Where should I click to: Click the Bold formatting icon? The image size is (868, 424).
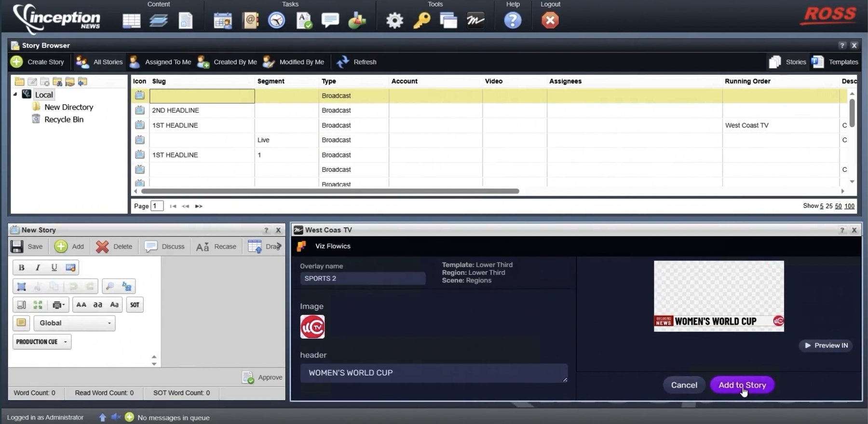[21, 267]
